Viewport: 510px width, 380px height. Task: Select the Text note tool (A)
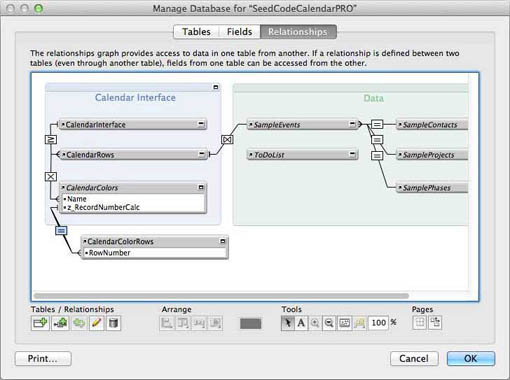pos(301,323)
